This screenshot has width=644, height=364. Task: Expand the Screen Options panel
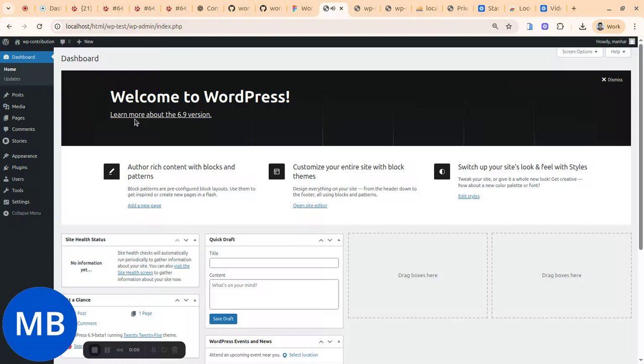580,52
